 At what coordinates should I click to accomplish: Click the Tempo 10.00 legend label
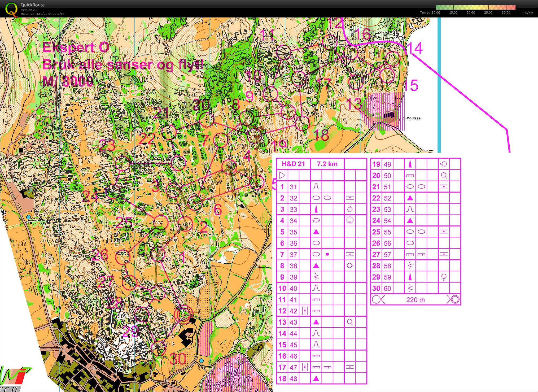coord(430,12)
